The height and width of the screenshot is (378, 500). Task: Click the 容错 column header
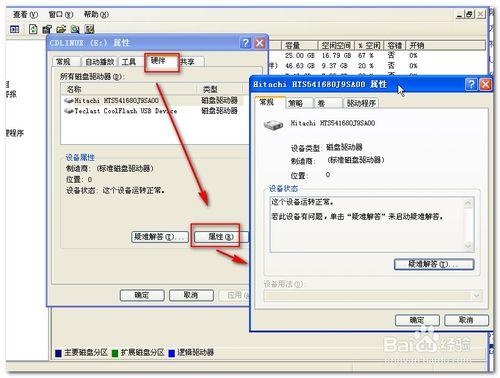(x=395, y=45)
